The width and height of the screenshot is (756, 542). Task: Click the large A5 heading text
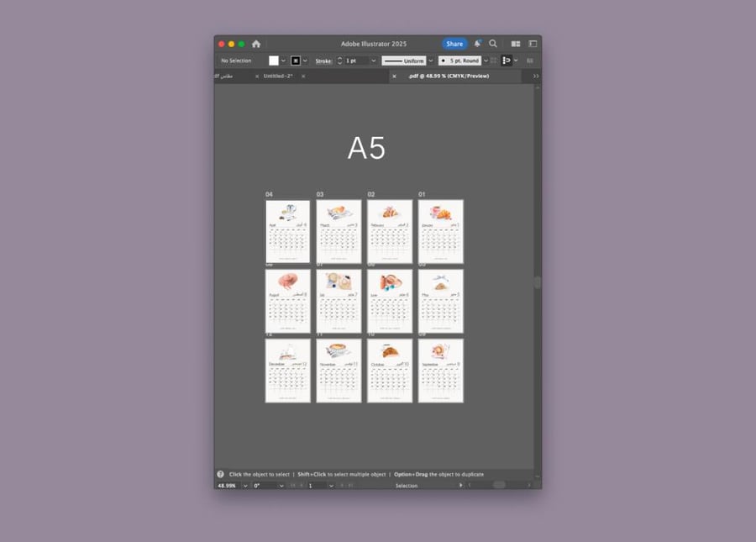click(x=366, y=148)
